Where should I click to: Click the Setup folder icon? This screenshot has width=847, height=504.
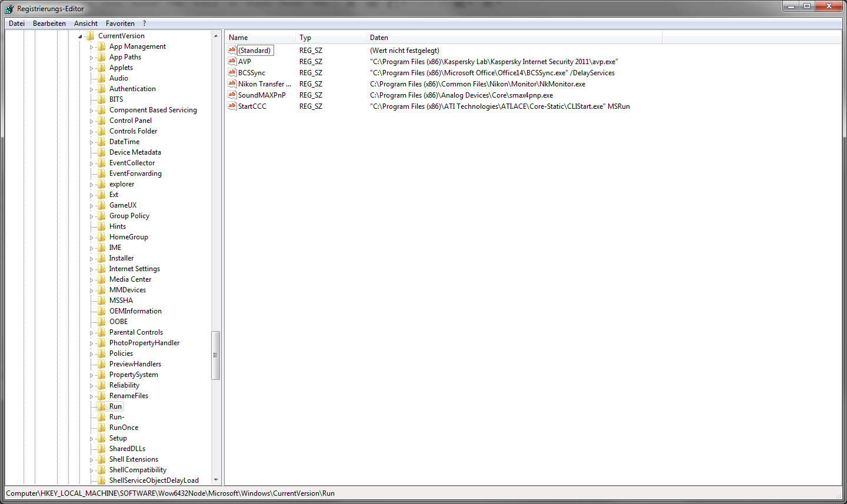[102, 438]
